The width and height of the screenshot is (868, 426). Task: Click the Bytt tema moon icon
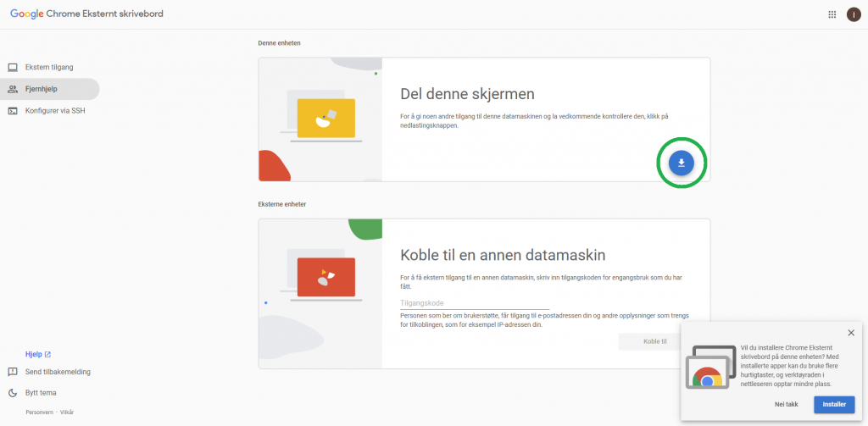(x=13, y=393)
